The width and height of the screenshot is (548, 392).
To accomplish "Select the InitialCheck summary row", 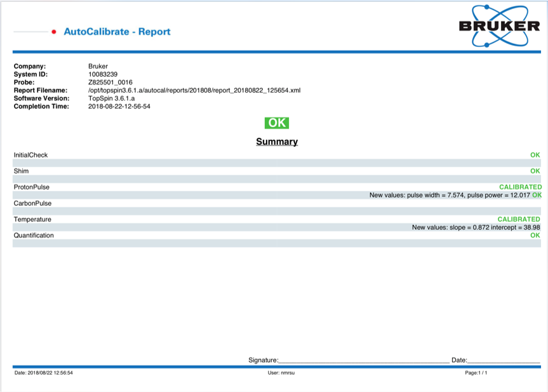I will tap(30, 154).
